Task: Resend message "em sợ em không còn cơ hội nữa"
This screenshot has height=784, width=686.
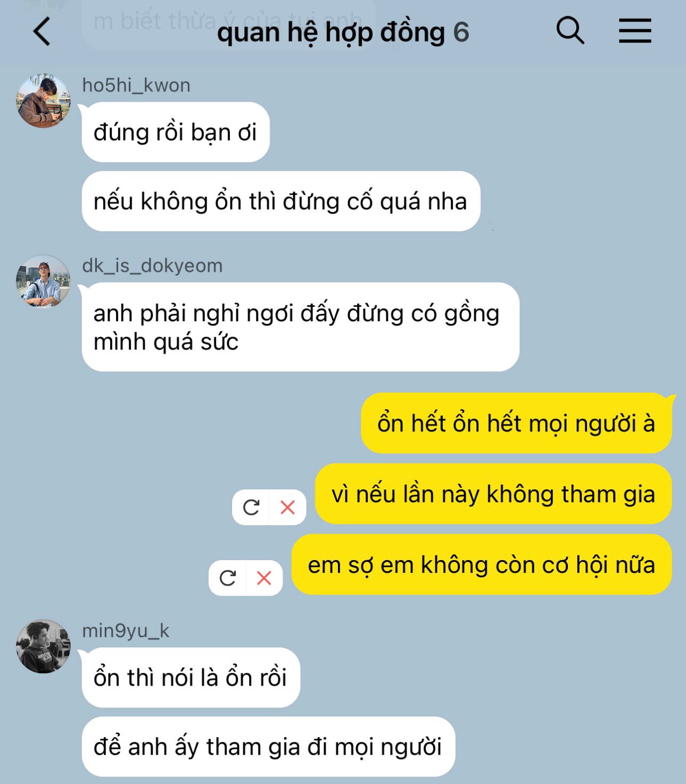Action: 228,578
